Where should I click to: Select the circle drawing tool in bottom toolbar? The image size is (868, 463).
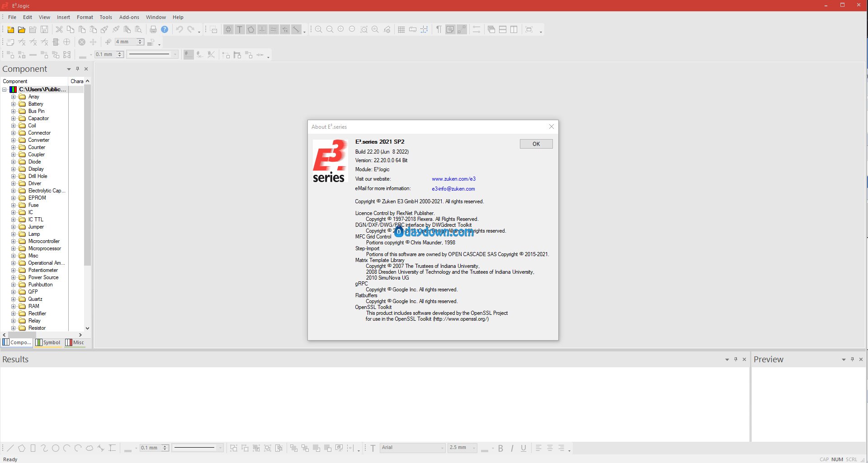[x=56, y=448]
